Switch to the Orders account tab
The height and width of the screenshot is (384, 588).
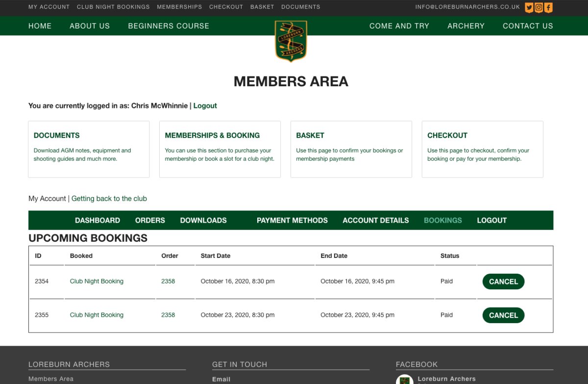(150, 220)
